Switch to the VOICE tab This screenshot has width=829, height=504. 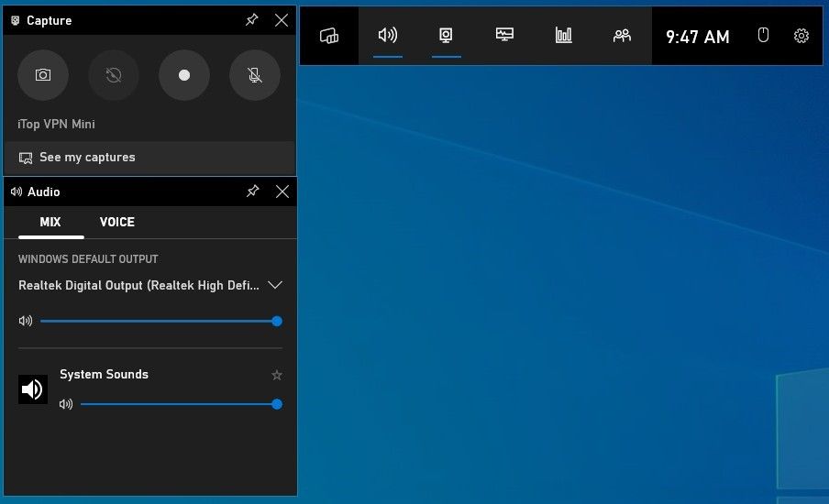117,223
